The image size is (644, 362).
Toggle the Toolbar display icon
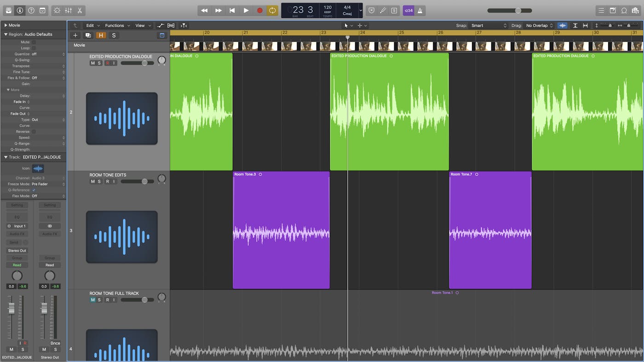point(42,10)
